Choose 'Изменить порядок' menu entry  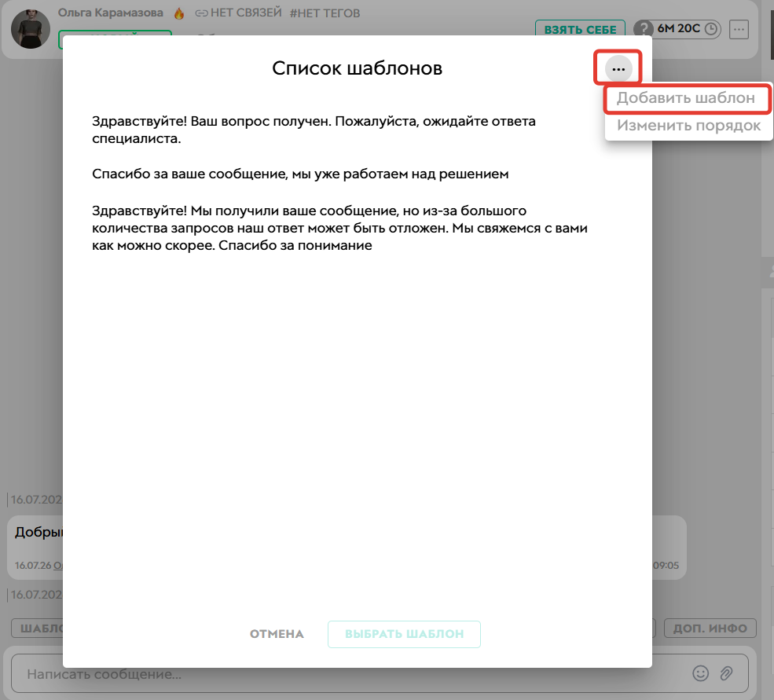point(688,126)
